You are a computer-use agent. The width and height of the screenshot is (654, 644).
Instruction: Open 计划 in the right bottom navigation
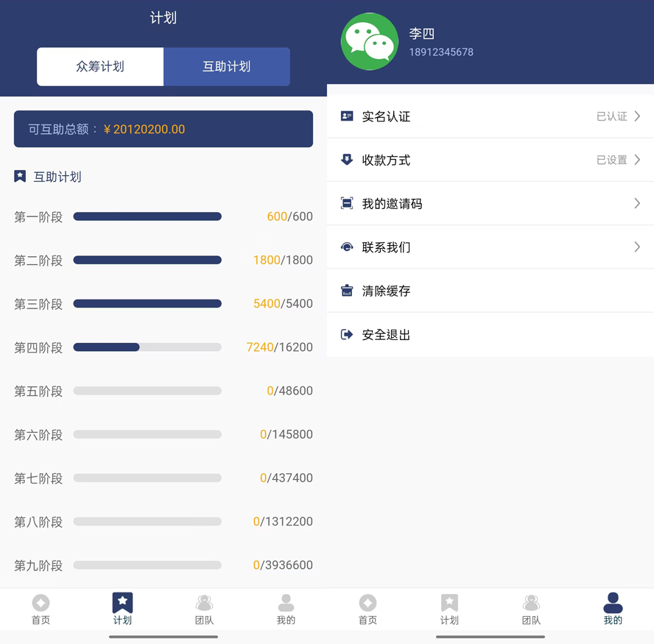click(x=449, y=609)
